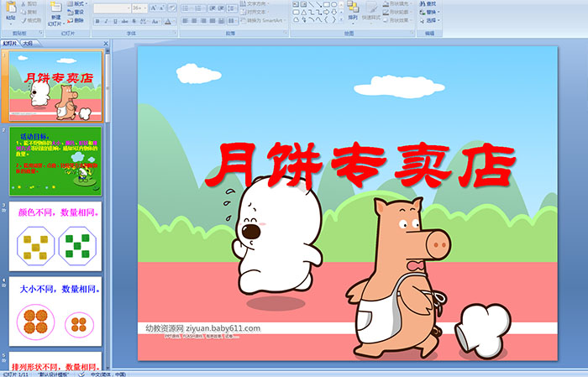This screenshot has height=377, width=588.
Task: Decrease list indent level
Action: pos(213,8)
